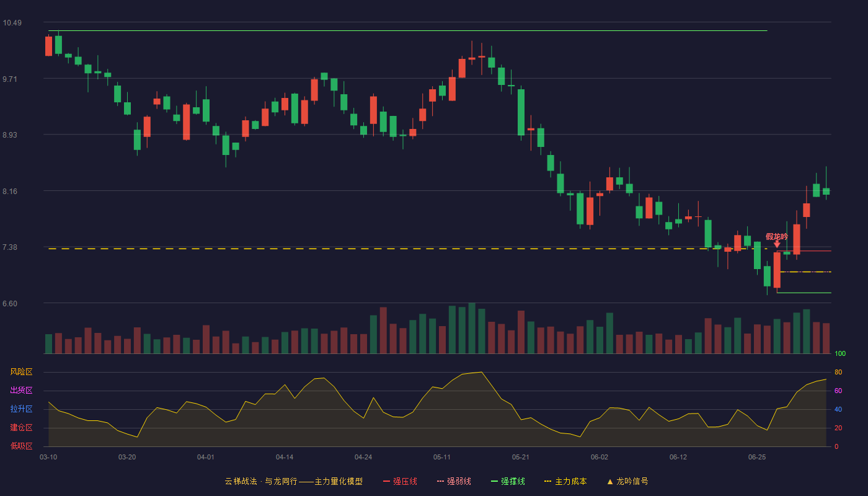Click the 云梯战法 主力量化模型 title text
The height and width of the screenshot is (496, 868).
coord(294,481)
